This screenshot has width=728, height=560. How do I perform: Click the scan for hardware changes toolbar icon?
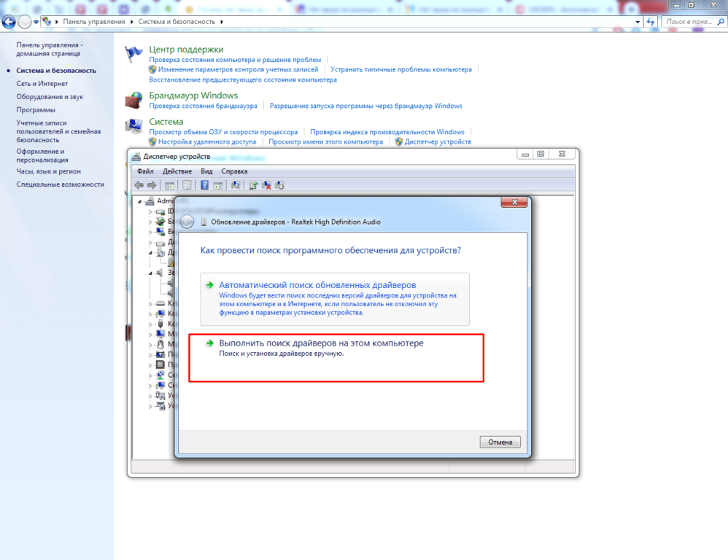[x=236, y=185]
